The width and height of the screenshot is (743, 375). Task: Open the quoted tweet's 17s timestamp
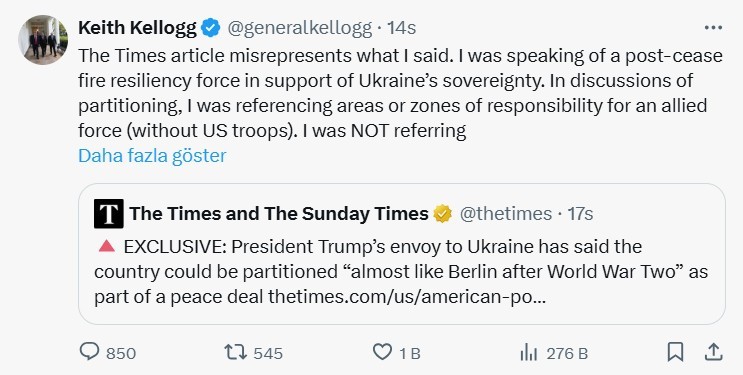[x=580, y=214]
